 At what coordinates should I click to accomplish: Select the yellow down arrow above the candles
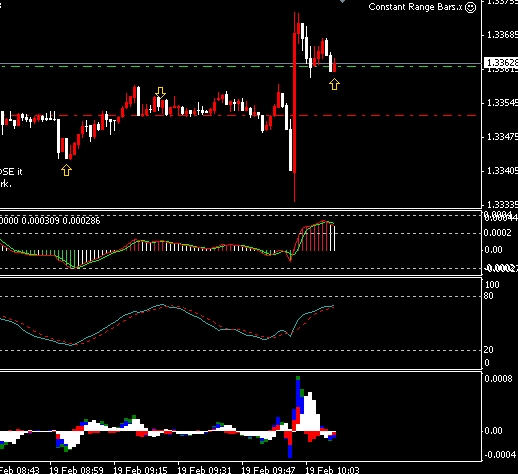(160, 93)
